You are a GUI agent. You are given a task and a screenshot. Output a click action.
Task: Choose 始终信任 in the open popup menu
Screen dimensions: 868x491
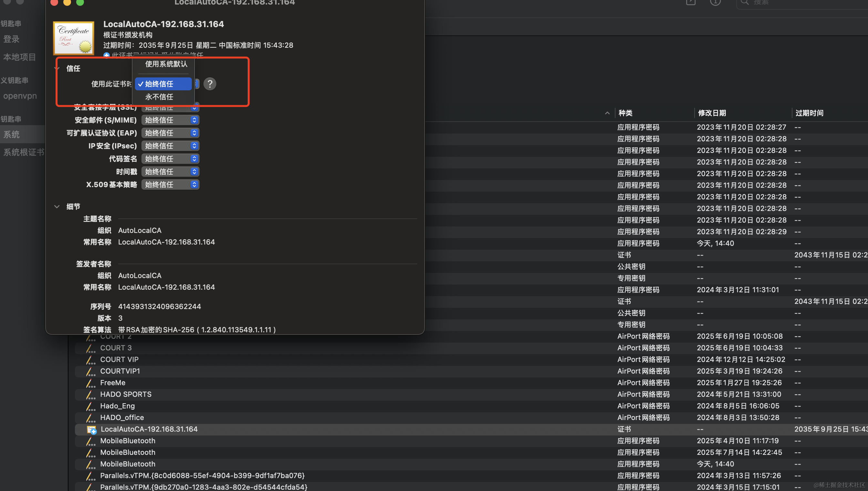(x=163, y=84)
